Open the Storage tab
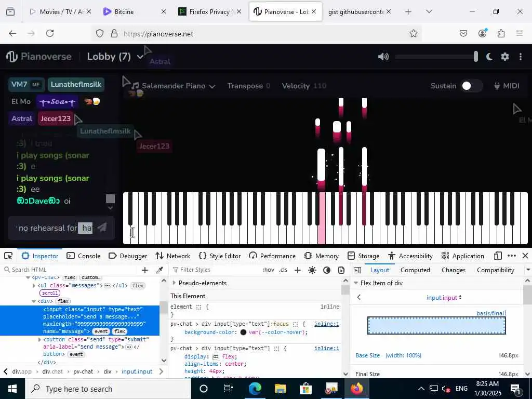Image resolution: width=532 pixels, height=399 pixels. pos(364,256)
